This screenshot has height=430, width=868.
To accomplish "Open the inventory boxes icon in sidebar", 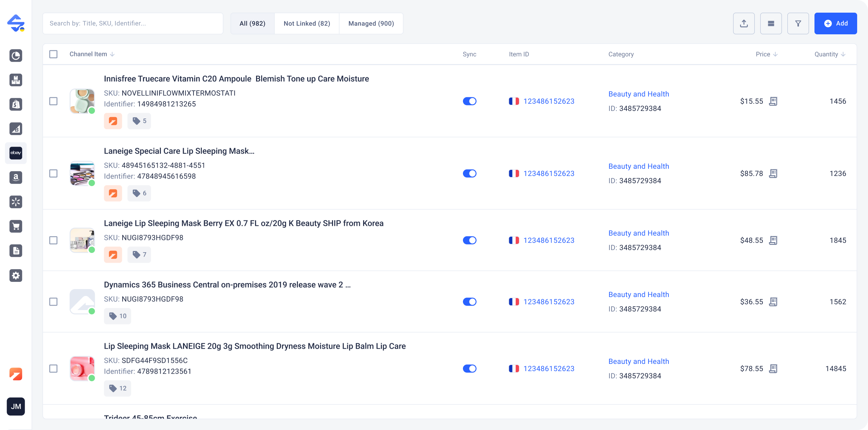I will click(16, 80).
